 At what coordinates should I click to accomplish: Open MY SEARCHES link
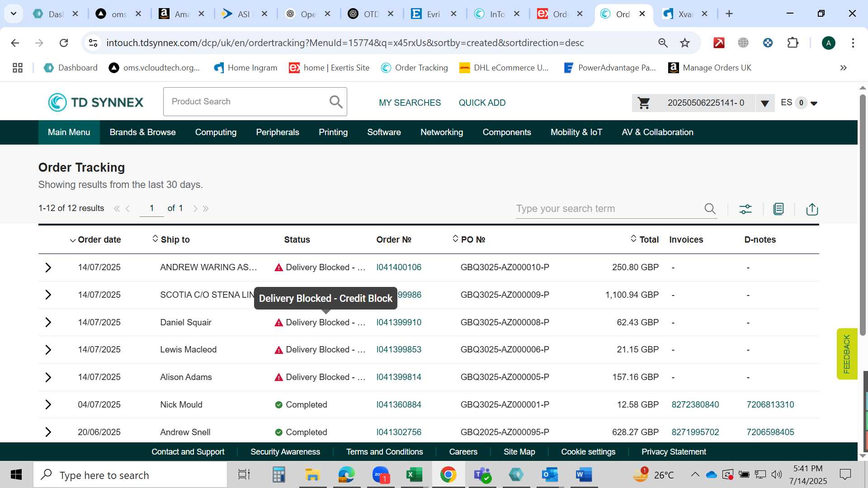point(410,103)
